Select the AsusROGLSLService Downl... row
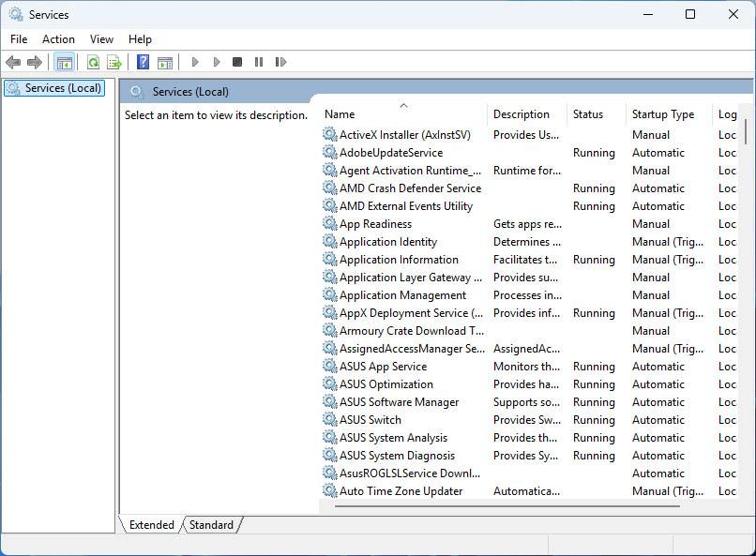Viewport: 756px width, 556px height. 529,473
